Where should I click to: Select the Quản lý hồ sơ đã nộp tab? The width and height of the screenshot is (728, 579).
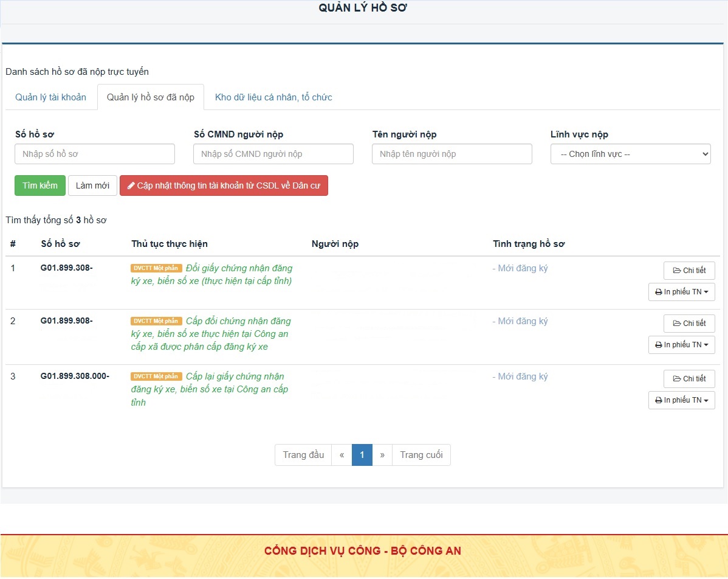(x=151, y=97)
